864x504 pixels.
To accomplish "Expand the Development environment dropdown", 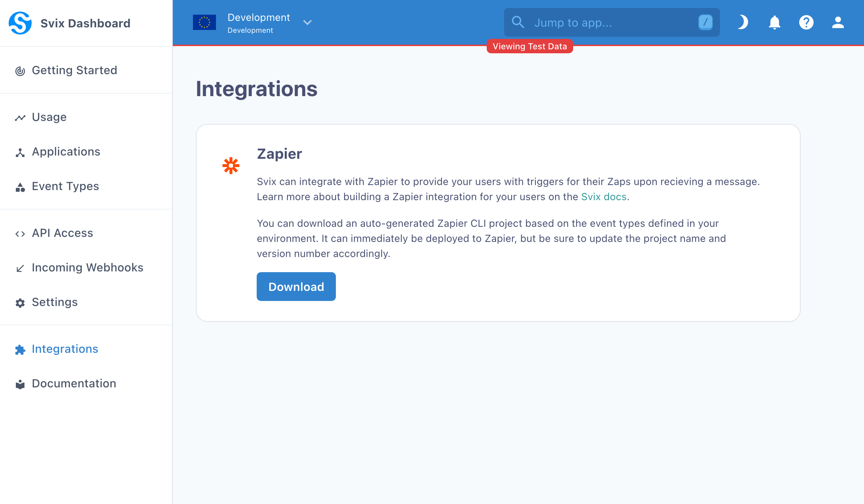I will click(x=307, y=22).
